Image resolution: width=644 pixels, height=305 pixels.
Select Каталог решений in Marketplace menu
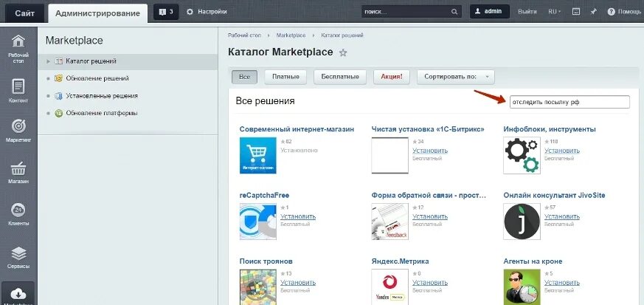click(91, 61)
